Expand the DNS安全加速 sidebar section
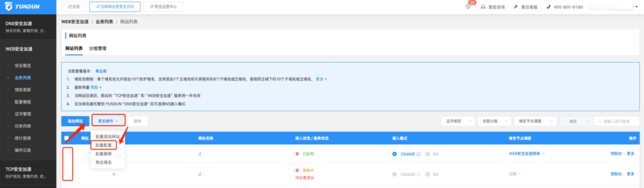Viewport: 644px width, 188px height. (x=28, y=27)
